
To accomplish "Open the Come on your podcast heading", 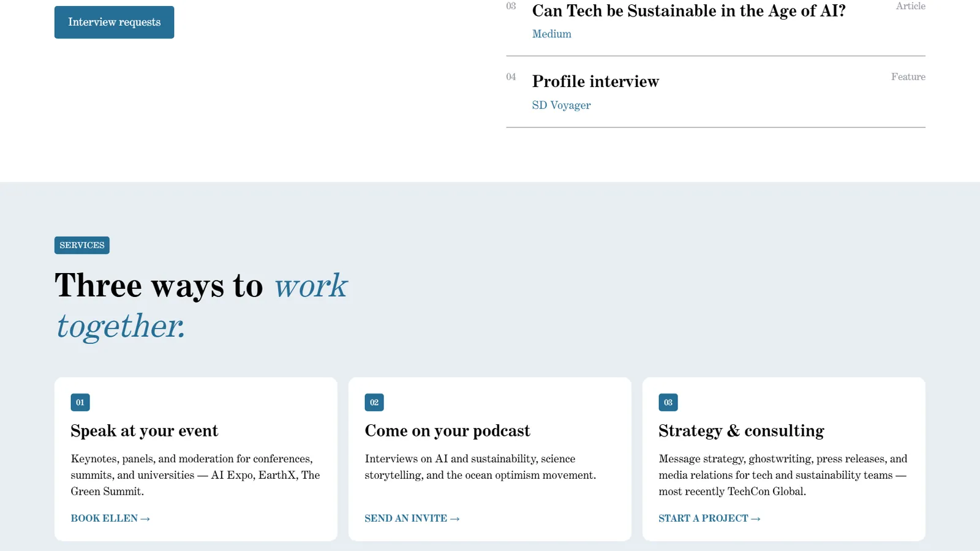I will pyautogui.click(x=447, y=431).
